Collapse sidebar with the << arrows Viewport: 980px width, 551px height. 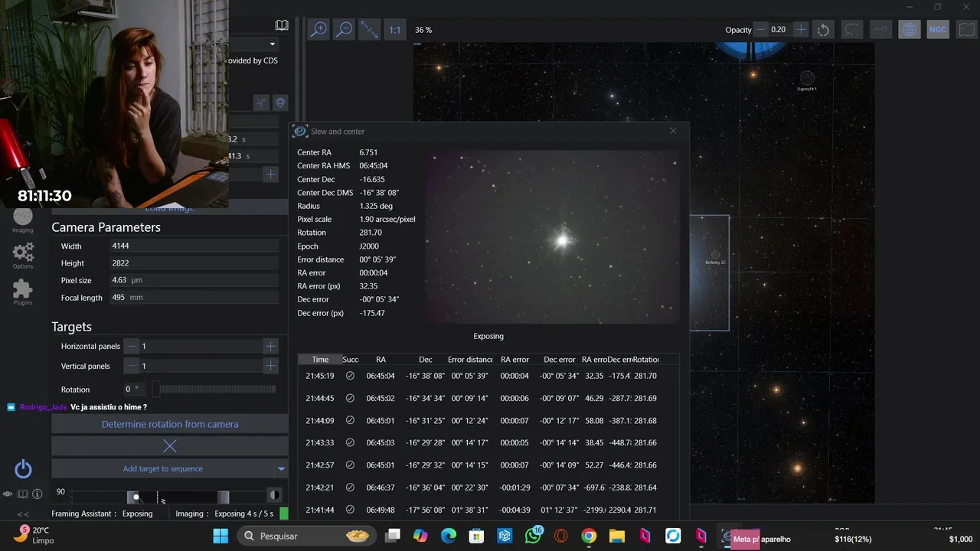pos(23,514)
